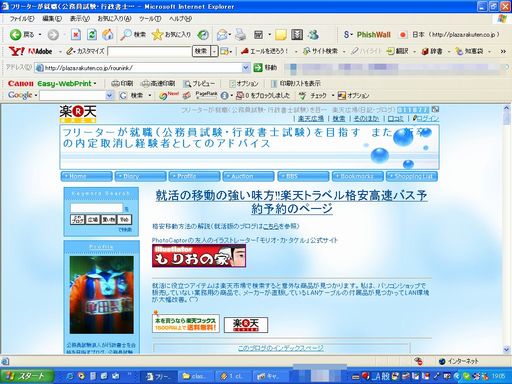
Task: Stop page loading with red X icon
Action: tap(76, 34)
